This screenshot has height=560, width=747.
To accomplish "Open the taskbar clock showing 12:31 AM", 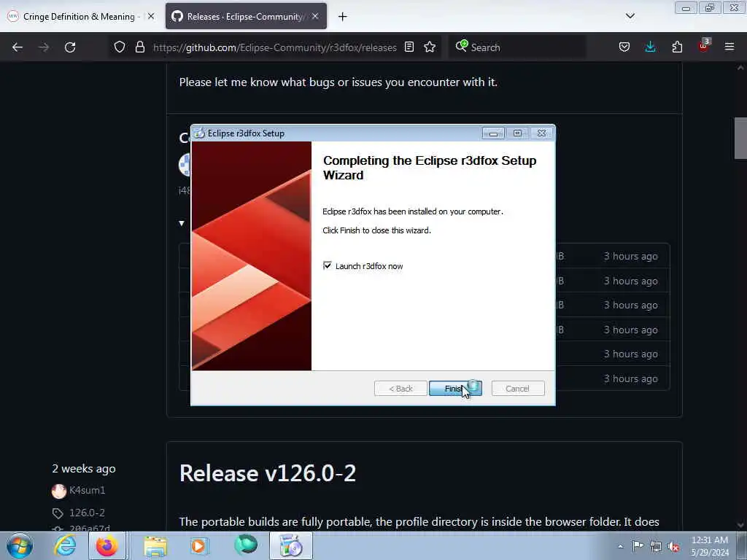I will (x=710, y=545).
